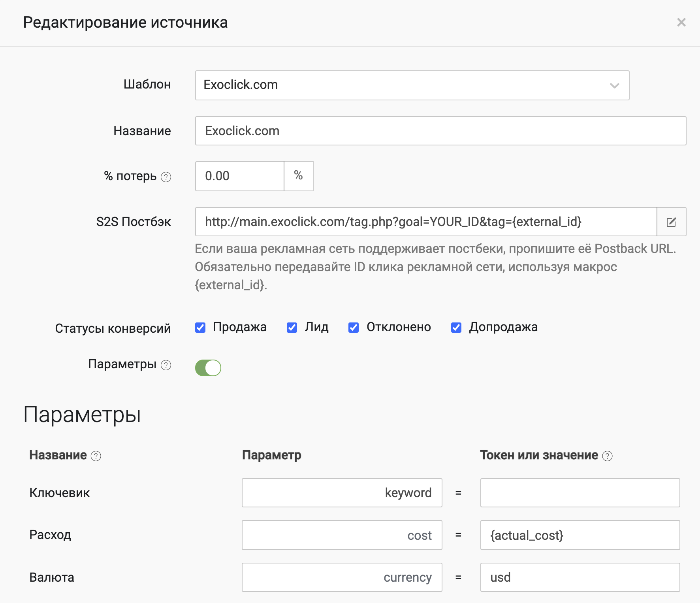Click the {actual_cost} token field
Viewport: 700px width, 603px height.
pos(580,535)
